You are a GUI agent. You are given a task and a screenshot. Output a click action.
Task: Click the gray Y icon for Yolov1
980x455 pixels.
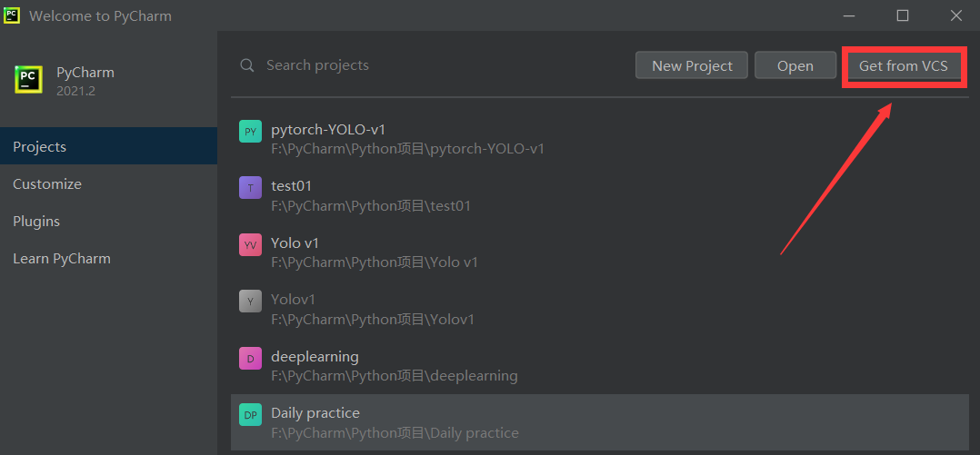click(x=250, y=302)
